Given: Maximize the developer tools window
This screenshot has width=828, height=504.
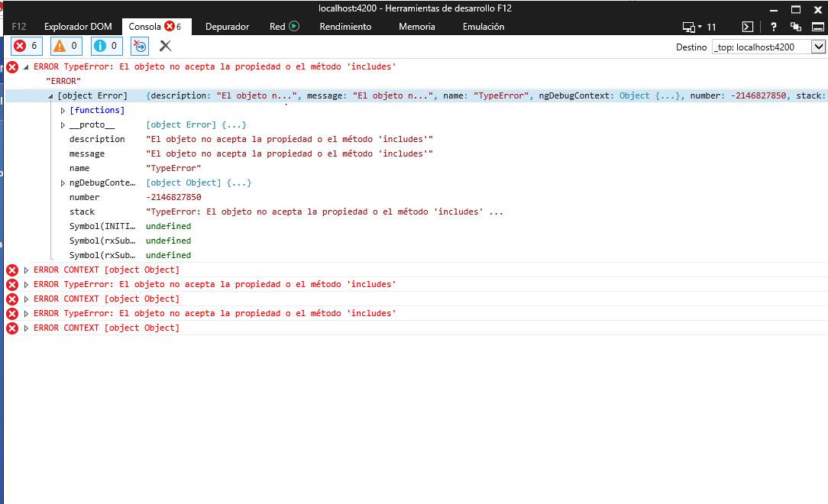Looking at the screenshot, I should click(796, 9).
